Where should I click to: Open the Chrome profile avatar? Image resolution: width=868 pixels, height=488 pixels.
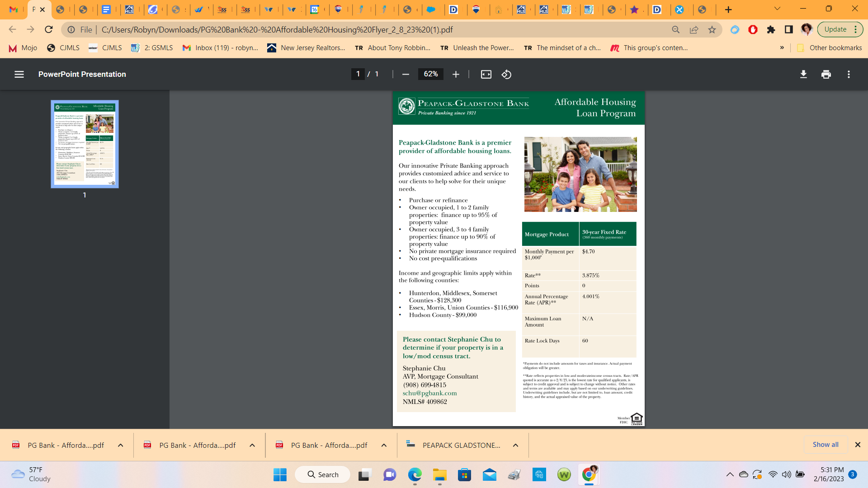tap(807, 29)
